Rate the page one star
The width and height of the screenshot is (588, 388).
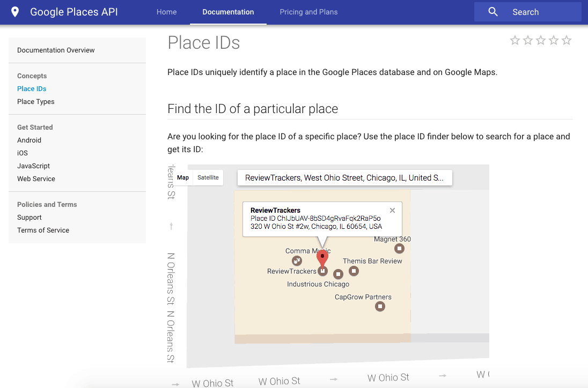(515, 40)
